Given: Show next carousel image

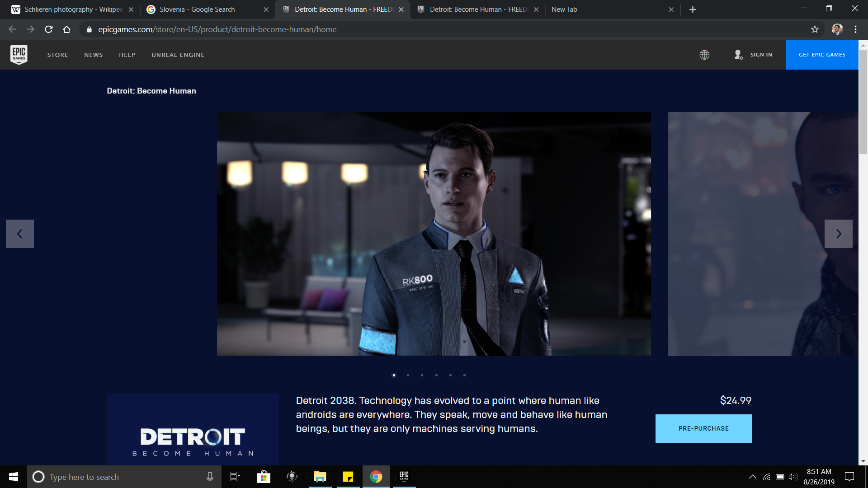Looking at the screenshot, I should pyautogui.click(x=839, y=234).
